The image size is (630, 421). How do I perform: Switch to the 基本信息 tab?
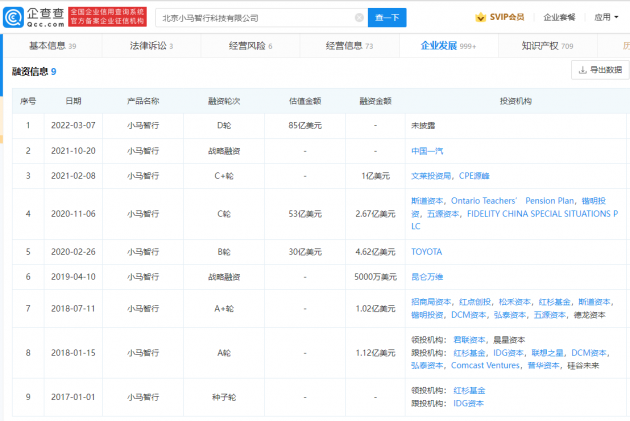point(53,46)
